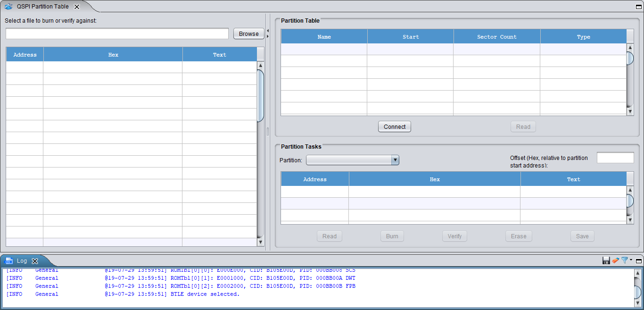The height and width of the screenshot is (310, 644).
Task: Collapse the file pane using left sash arrow
Action: pyautogui.click(x=268, y=31)
